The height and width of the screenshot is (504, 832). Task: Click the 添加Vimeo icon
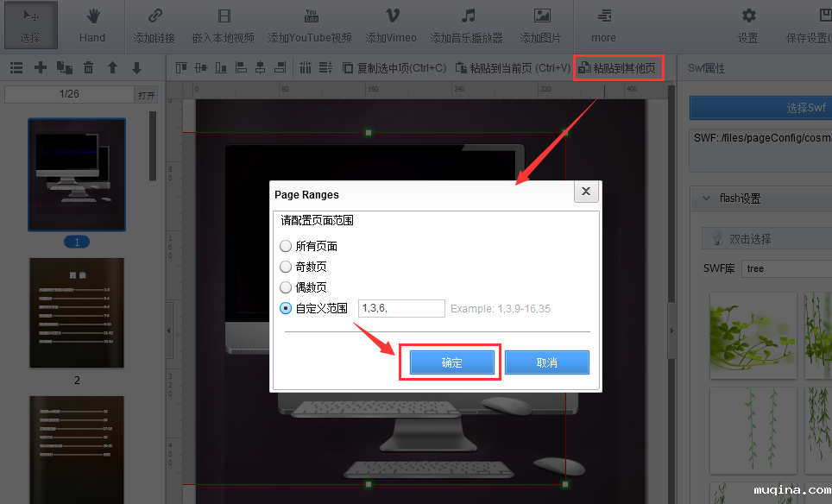[391, 16]
